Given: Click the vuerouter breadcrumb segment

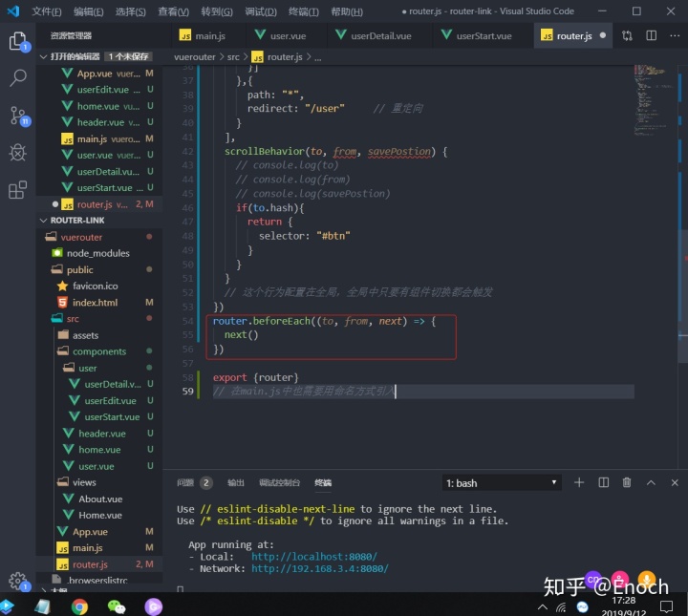Looking at the screenshot, I should tap(195, 56).
